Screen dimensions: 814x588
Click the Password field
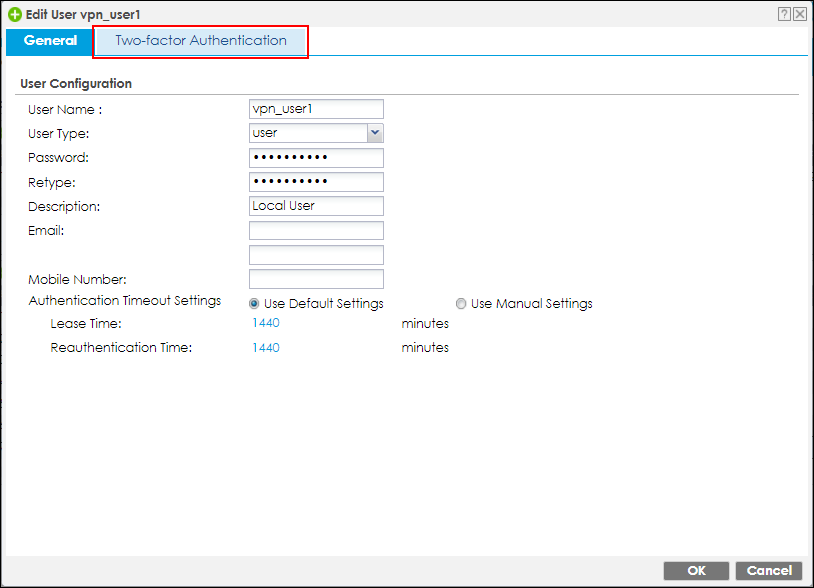click(x=316, y=157)
